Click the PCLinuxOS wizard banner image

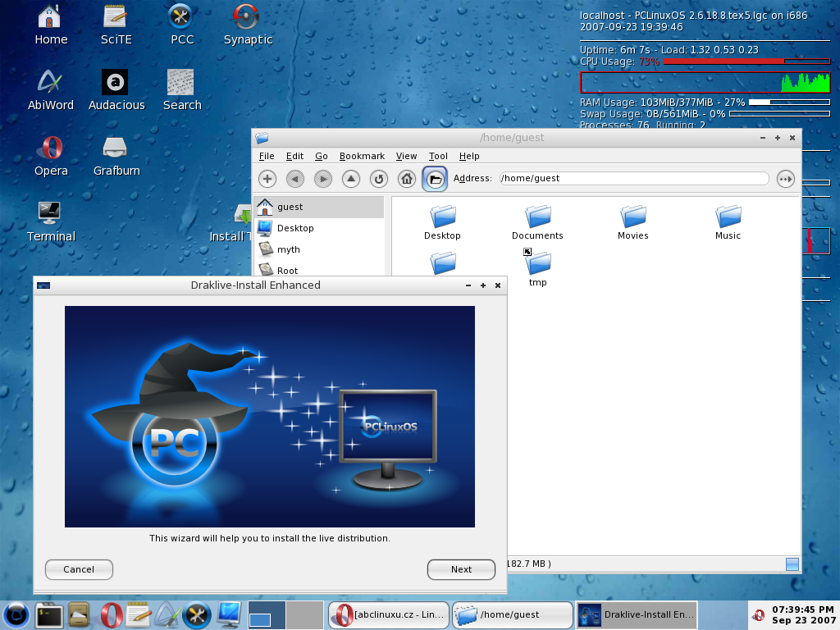click(269, 416)
